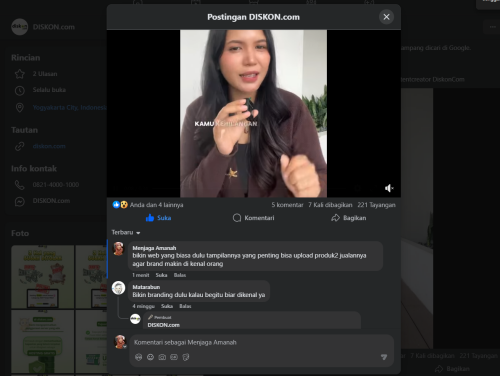
Task: Insert an avatar sticker in the comment box
Action: (139, 357)
